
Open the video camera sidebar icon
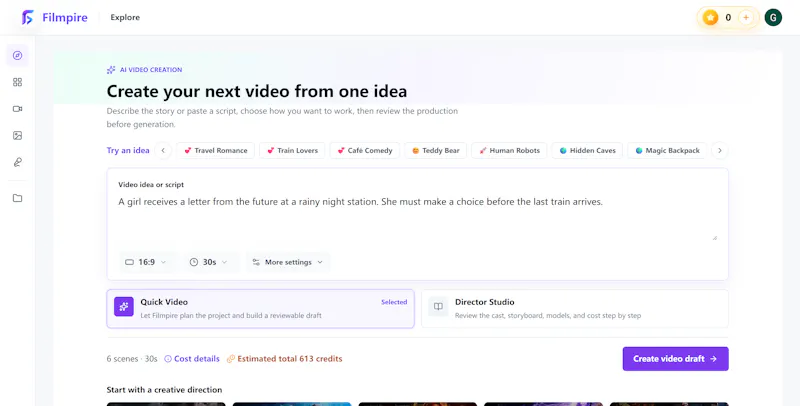17,109
